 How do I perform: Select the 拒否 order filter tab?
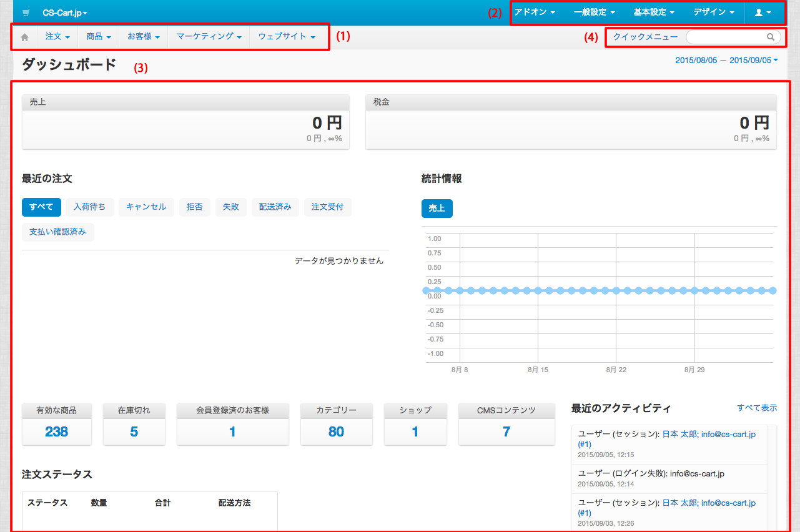click(x=195, y=207)
